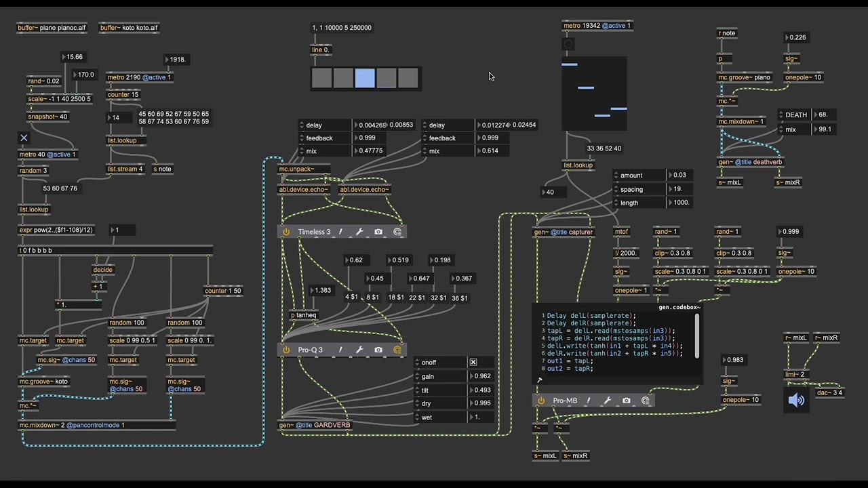Click the 36 $1 message box
868x488 pixels.
tap(460, 298)
